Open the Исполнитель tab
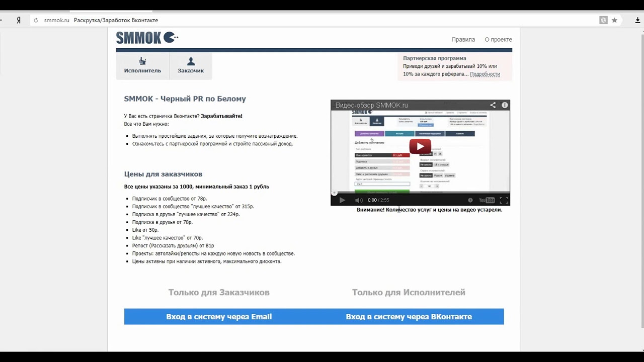Screen dimensions: 644x362 click(142, 66)
